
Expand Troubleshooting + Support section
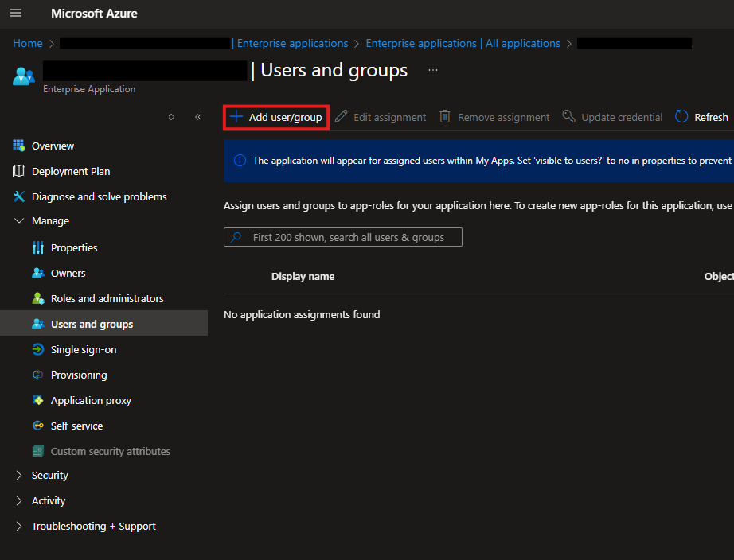coord(19,526)
